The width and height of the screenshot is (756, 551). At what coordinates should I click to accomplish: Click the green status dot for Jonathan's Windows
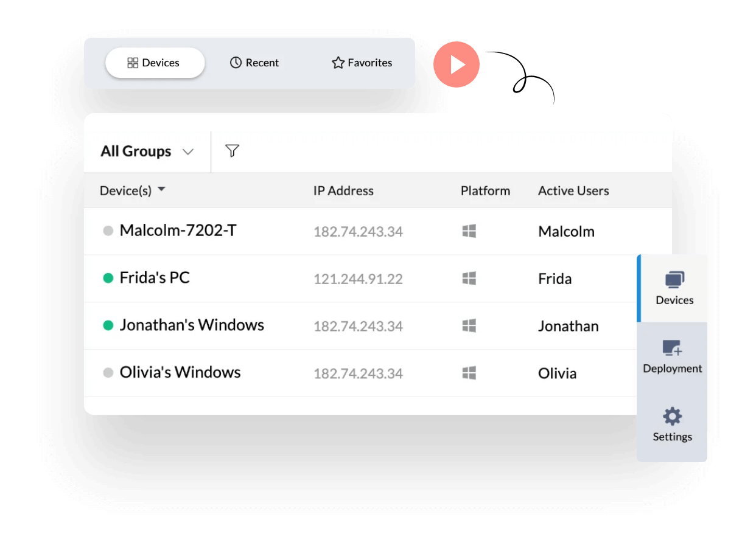(x=108, y=326)
